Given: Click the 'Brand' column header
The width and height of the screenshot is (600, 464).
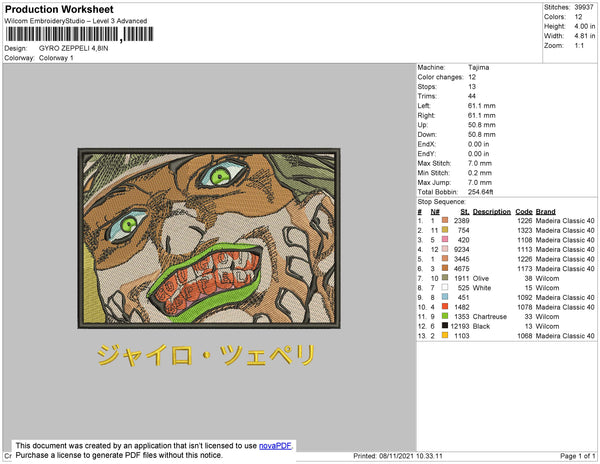Looking at the screenshot, I should click(545, 212).
